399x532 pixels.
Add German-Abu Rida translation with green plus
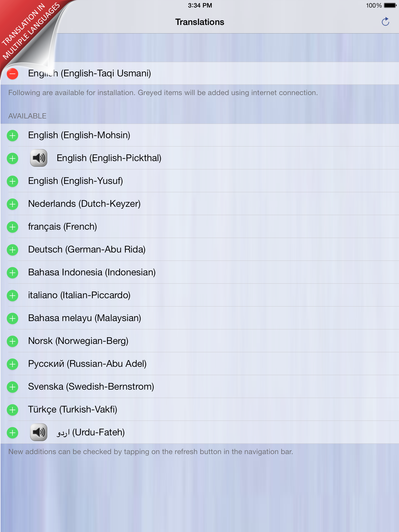(x=12, y=250)
